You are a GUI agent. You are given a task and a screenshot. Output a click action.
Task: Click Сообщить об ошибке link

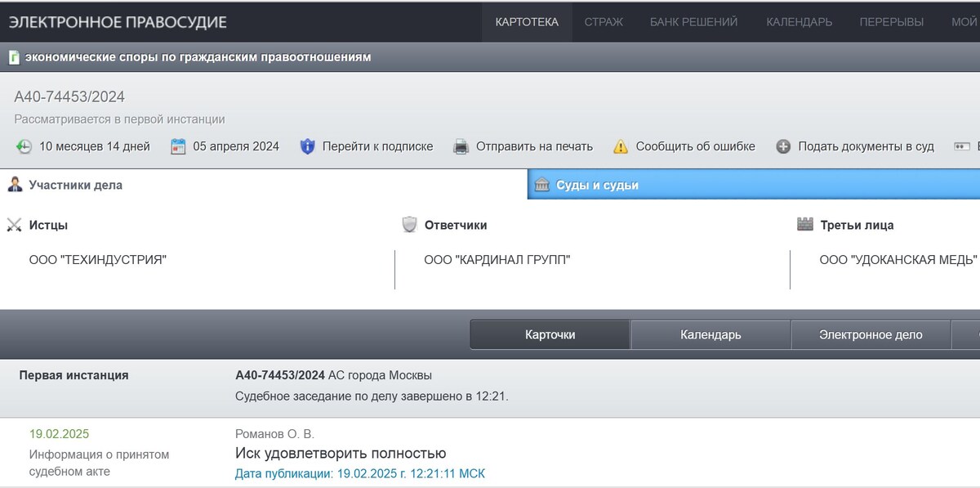[x=695, y=147]
